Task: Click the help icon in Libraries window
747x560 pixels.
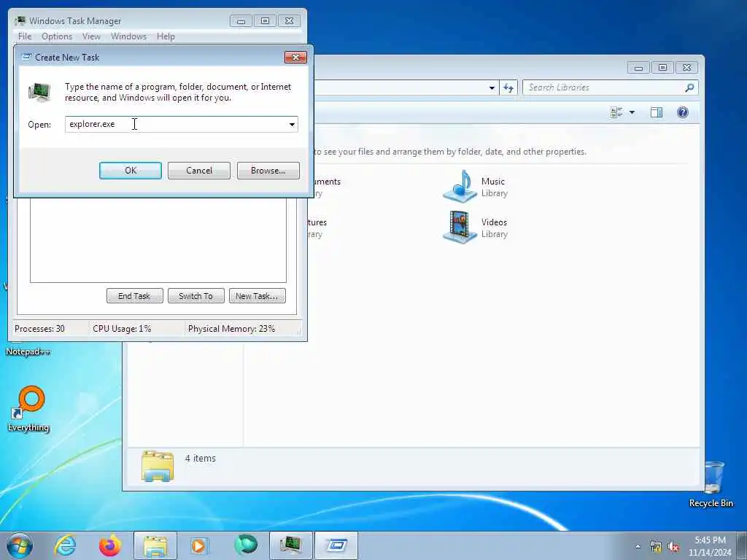Action: (x=682, y=112)
